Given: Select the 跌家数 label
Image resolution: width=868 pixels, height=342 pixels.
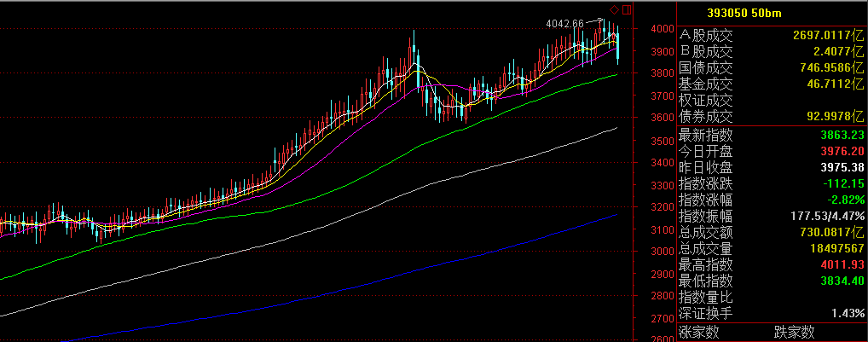Looking at the screenshot, I should point(795,332).
